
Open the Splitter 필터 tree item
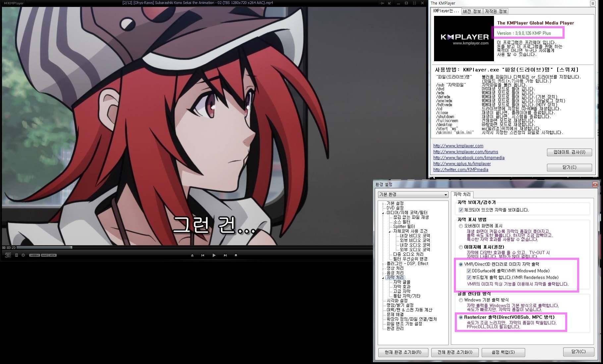[x=404, y=226]
